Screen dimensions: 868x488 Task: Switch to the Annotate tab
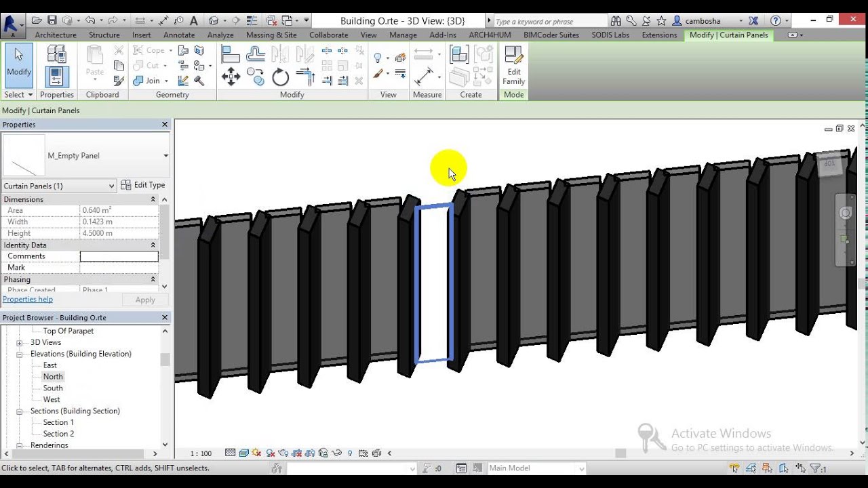tap(179, 35)
